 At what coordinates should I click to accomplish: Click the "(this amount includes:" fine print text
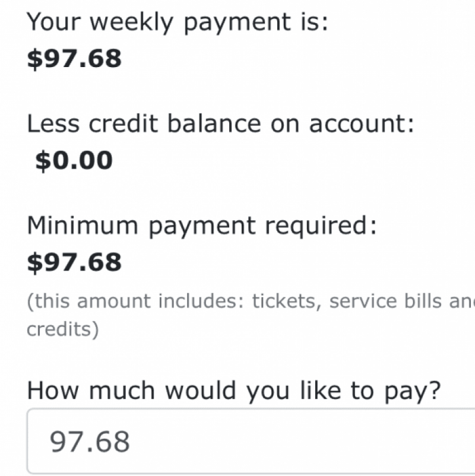click(x=136, y=302)
